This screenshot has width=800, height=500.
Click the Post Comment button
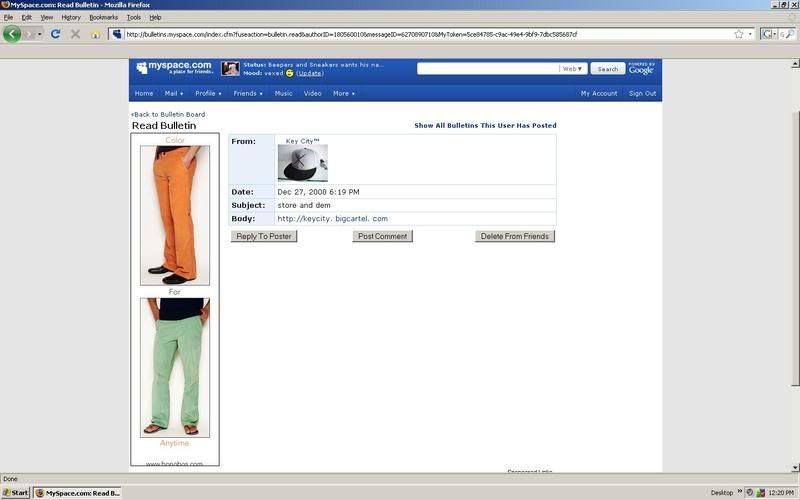point(382,236)
